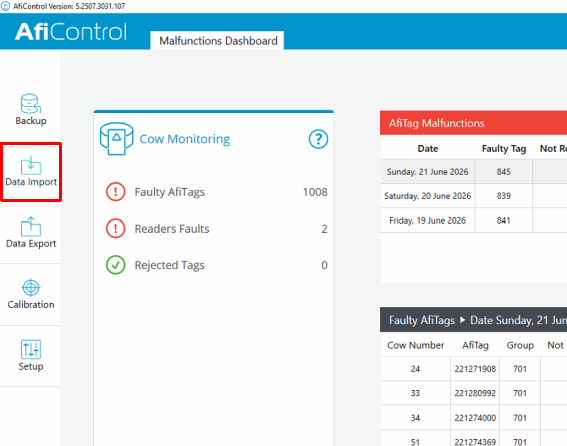Image resolution: width=567 pixels, height=446 pixels.
Task: Click the Faulty AfiTags breadcrumb header
Action: (422, 320)
